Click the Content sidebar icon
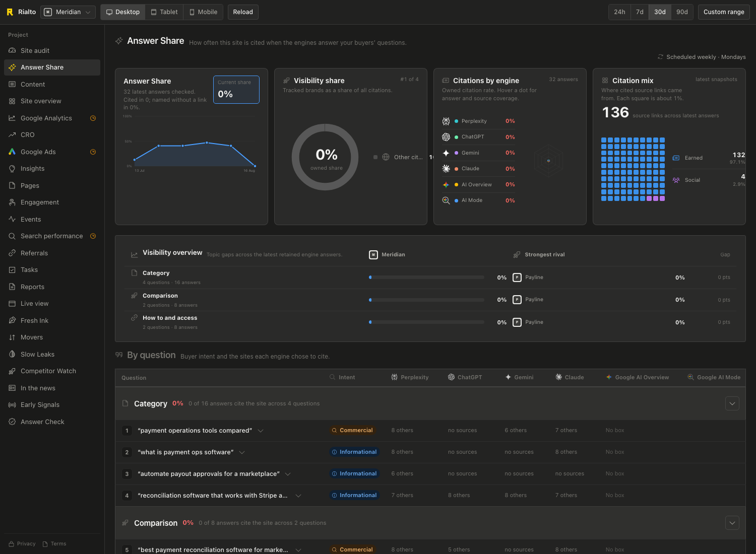This screenshot has width=756, height=554. click(x=12, y=84)
